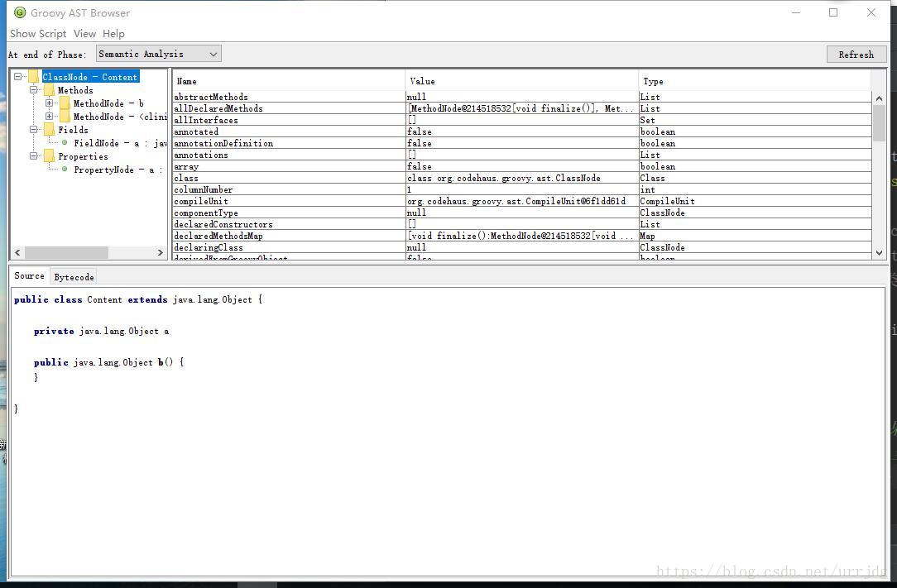The height and width of the screenshot is (588, 897).
Task: Select the columnNumber row name cell
Action: tap(289, 189)
